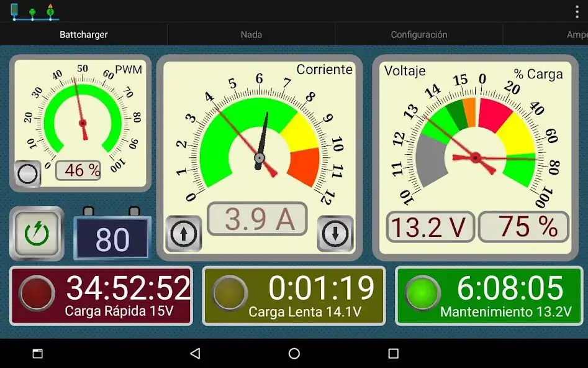
Task: Select the Carga Lenta 14.1V label
Action: click(305, 311)
